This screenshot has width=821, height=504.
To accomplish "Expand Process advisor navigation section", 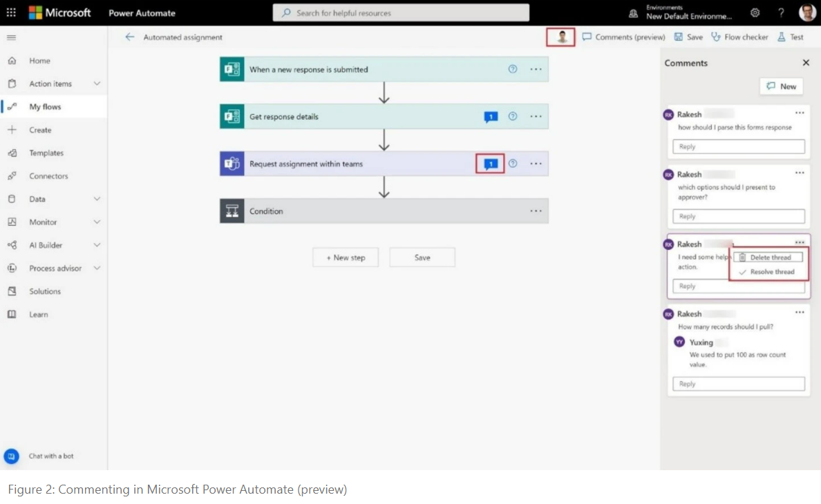I will [97, 268].
